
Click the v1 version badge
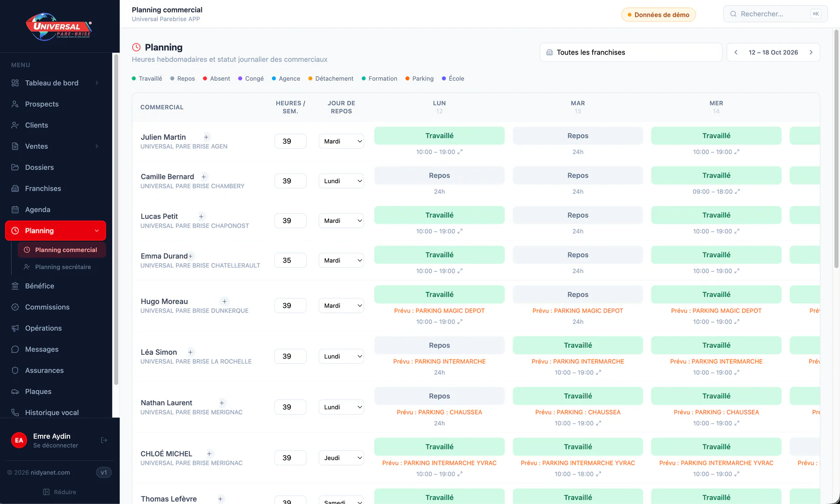[104, 473]
